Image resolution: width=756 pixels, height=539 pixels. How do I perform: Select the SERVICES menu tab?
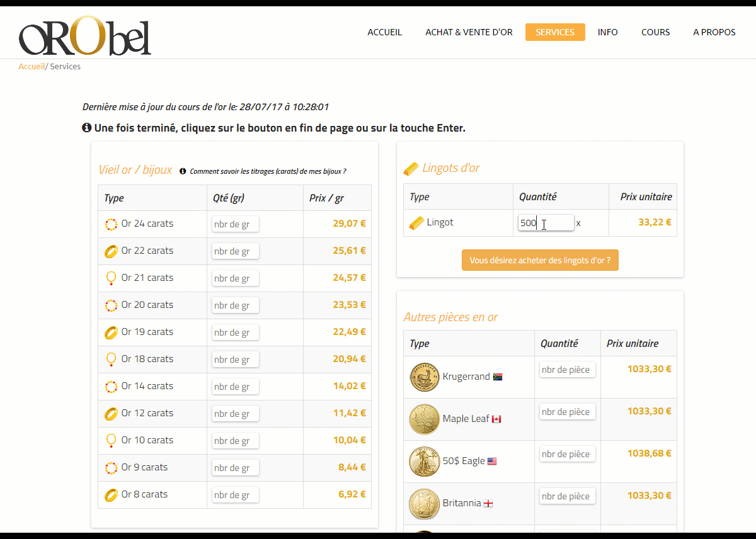pos(555,32)
